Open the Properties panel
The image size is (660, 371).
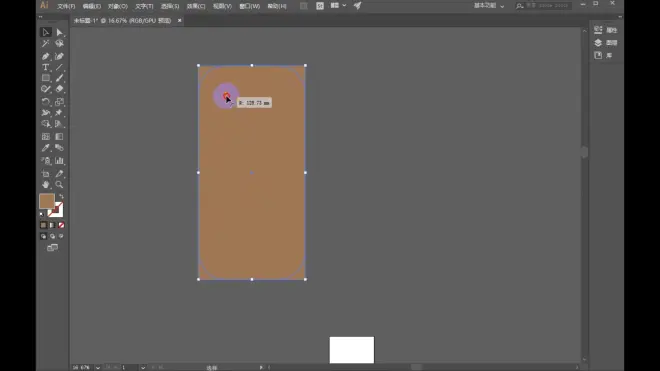coord(606,30)
